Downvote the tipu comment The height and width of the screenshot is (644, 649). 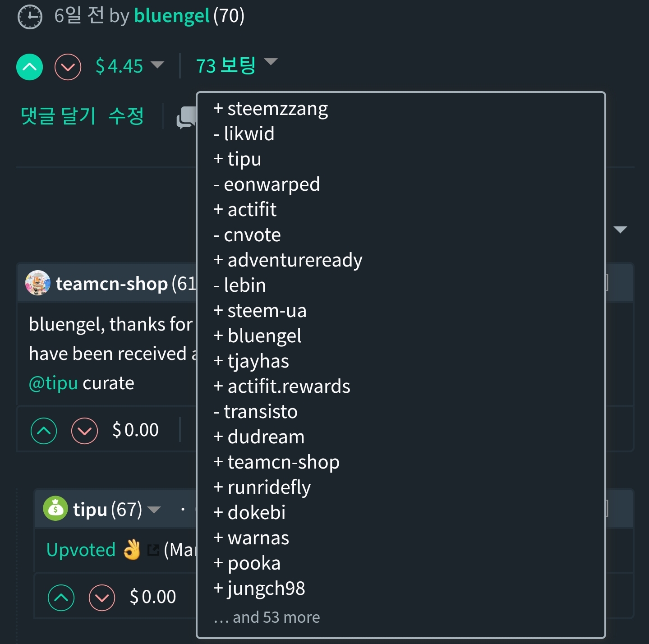pos(102,598)
